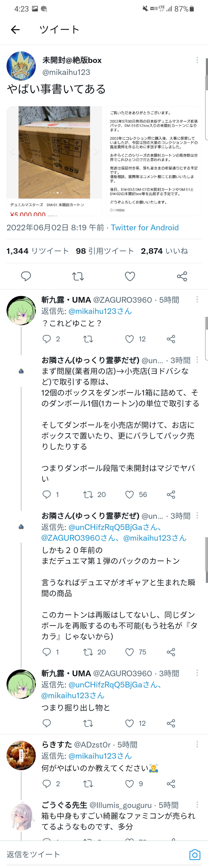This screenshot has height=868, width=208.
Task: Open more options on main tweet
Action: pyautogui.click(x=197, y=60)
